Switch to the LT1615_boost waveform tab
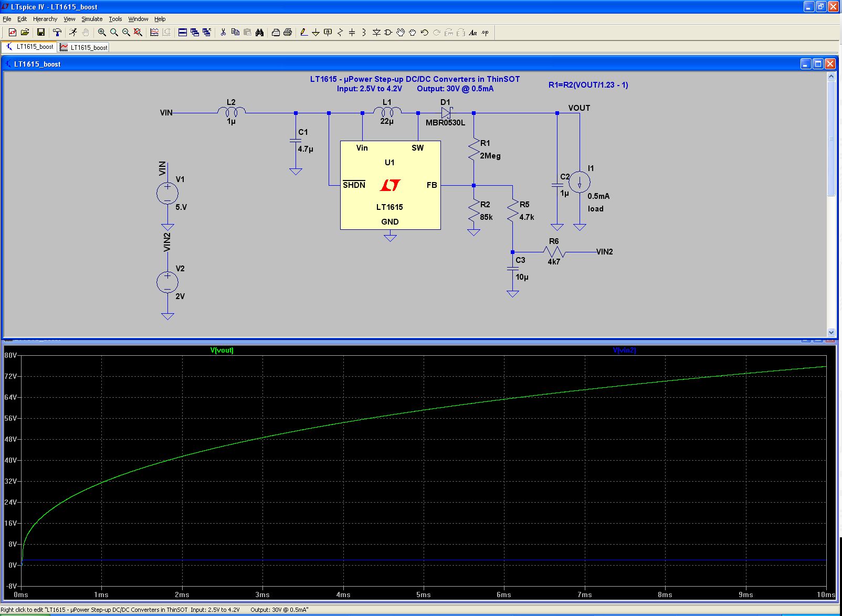The width and height of the screenshot is (842, 616). coord(84,47)
